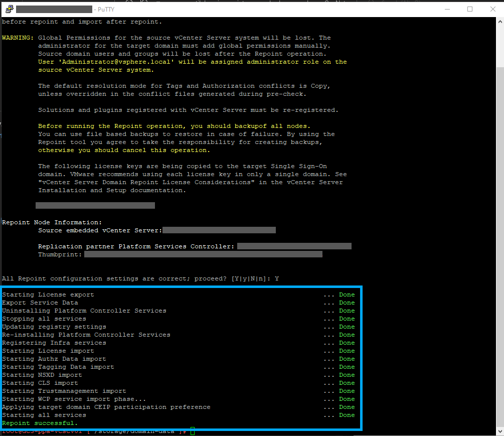Click the scrollbar down arrow
504x436 pixels.
[x=500, y=431]
